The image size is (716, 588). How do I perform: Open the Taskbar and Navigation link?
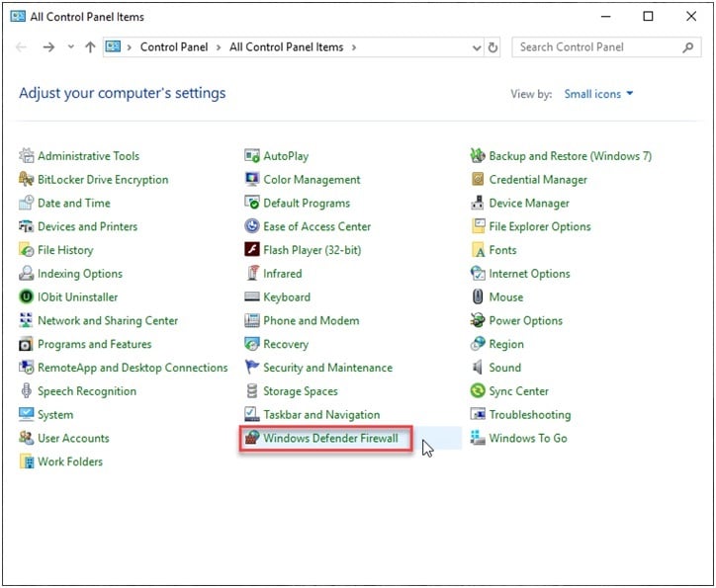(321, 414)
